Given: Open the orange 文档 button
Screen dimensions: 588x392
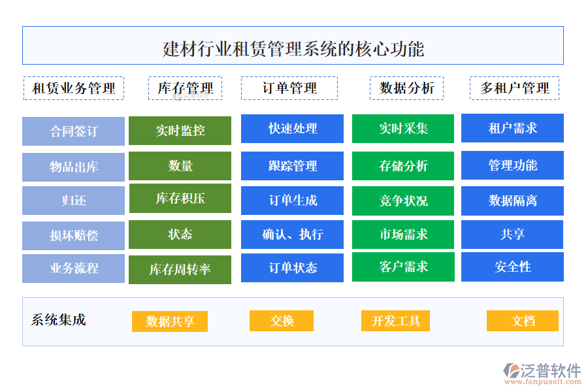Looking at the screenshot, I should coord(523,321).
